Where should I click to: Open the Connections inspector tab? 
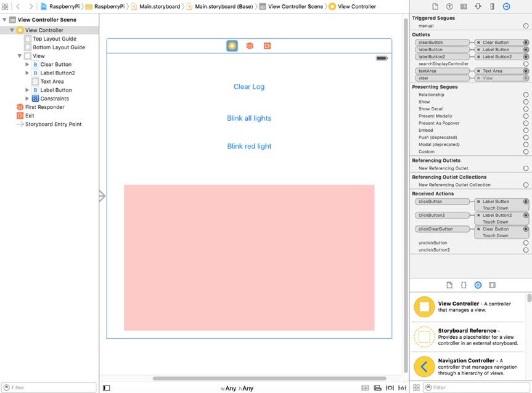point(506,6)
